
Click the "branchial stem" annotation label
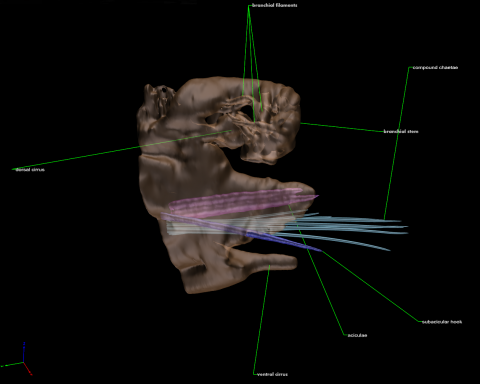pyautogui.click(x=401, y=132)
